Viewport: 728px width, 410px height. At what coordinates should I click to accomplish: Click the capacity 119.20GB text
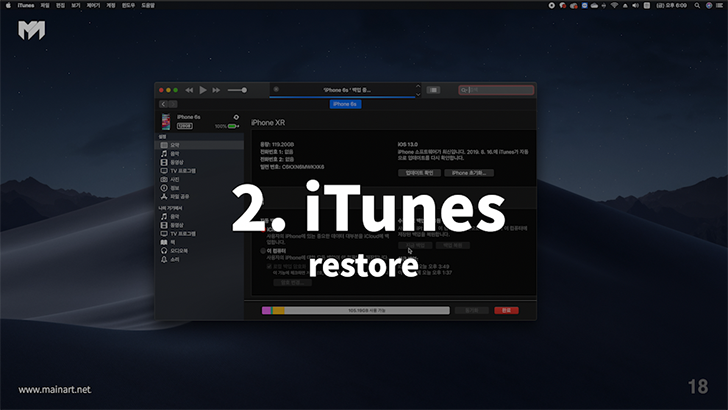277,144
